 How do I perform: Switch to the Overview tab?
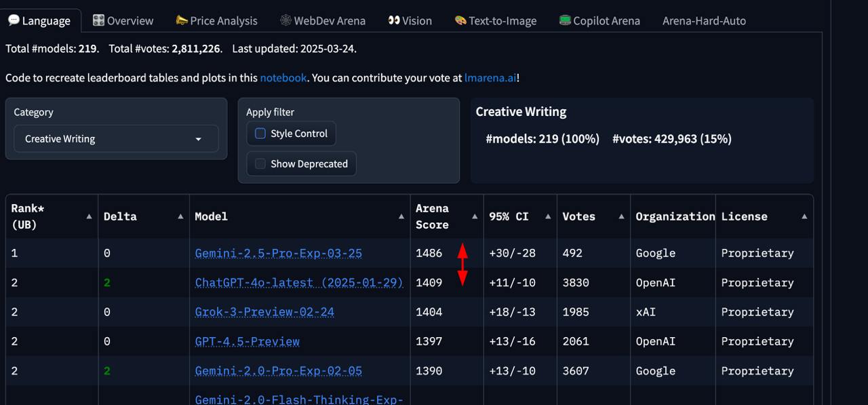(x=123, y=20)
